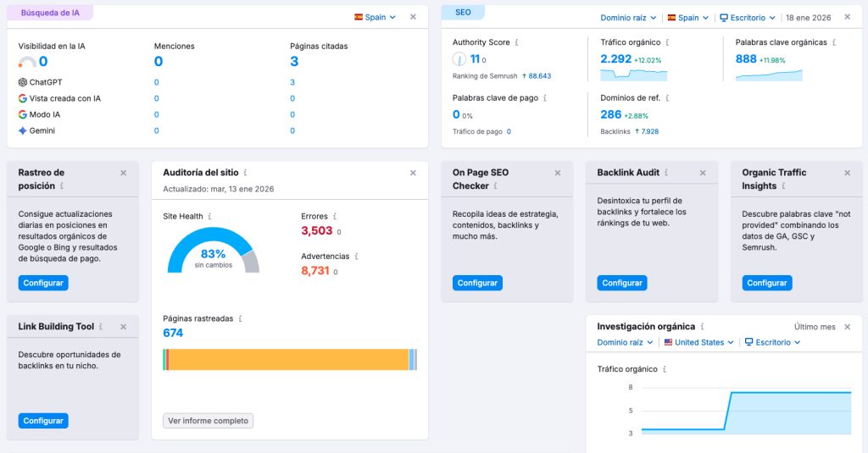The image size is (868, 453).
Task: Show info for Palabras clave orgánicas
Action: 834,42
